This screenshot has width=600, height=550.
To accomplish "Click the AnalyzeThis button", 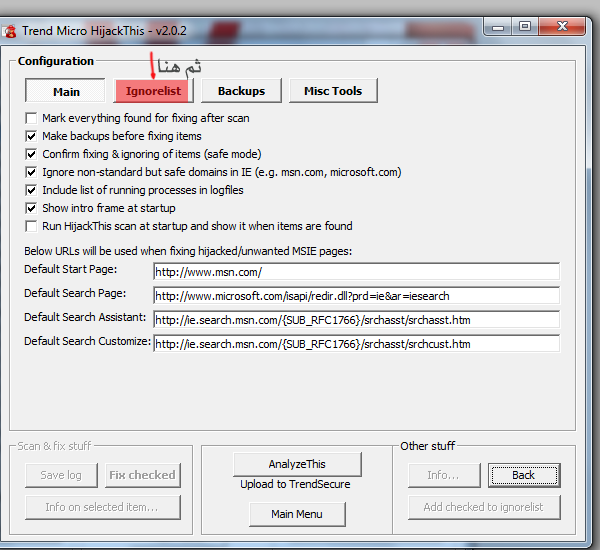I will [x=297, y=464].
